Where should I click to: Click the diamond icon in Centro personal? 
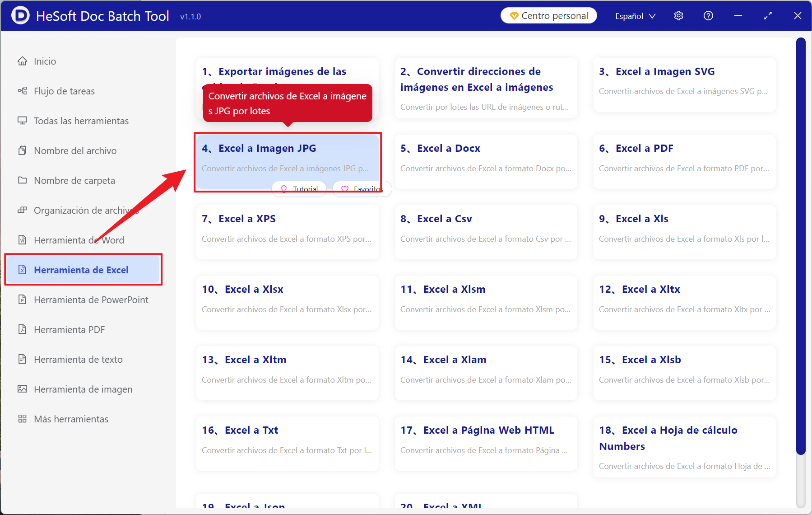(514, 16)
